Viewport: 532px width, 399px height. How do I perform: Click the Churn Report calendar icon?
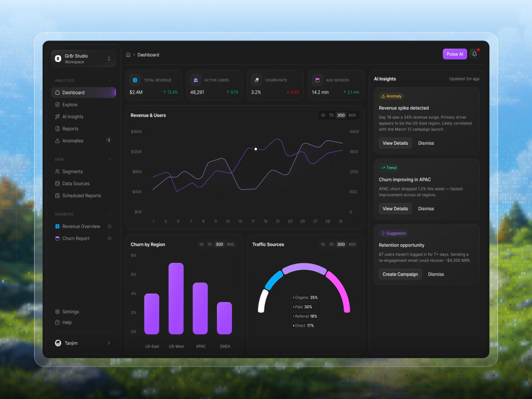(57, 238)
